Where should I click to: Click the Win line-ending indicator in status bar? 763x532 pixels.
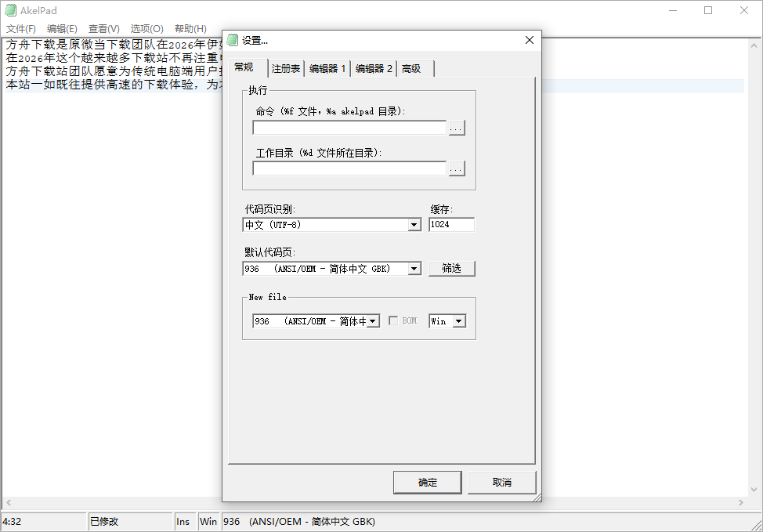coord(208,521)
